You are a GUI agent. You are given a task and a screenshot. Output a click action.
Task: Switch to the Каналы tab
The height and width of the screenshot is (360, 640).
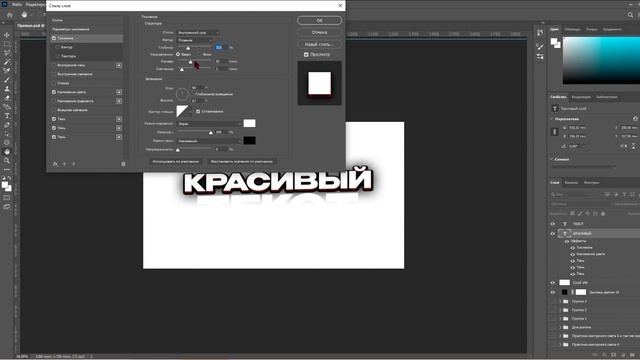571,182
